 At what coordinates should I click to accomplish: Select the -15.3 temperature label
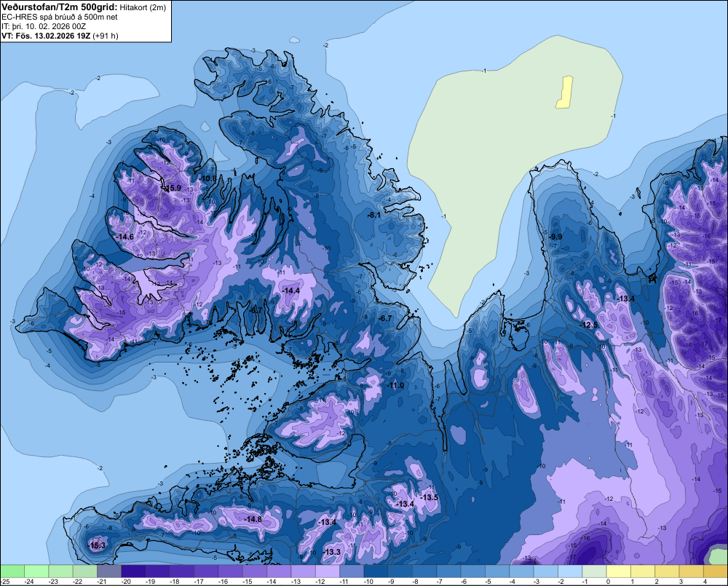pyautogui.click(x=97, y=545)
